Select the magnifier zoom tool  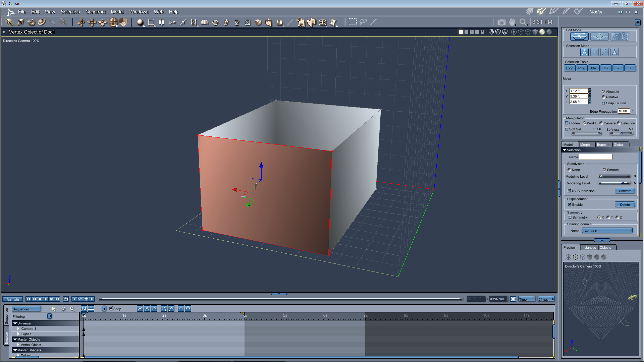point(523,22)
